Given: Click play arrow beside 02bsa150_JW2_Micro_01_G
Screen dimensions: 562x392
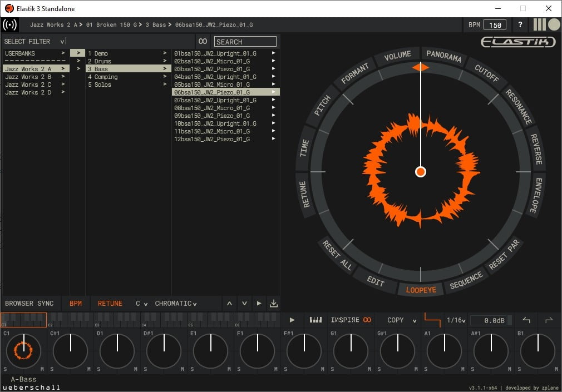Looking at the screenshot, I should [273, 61].
